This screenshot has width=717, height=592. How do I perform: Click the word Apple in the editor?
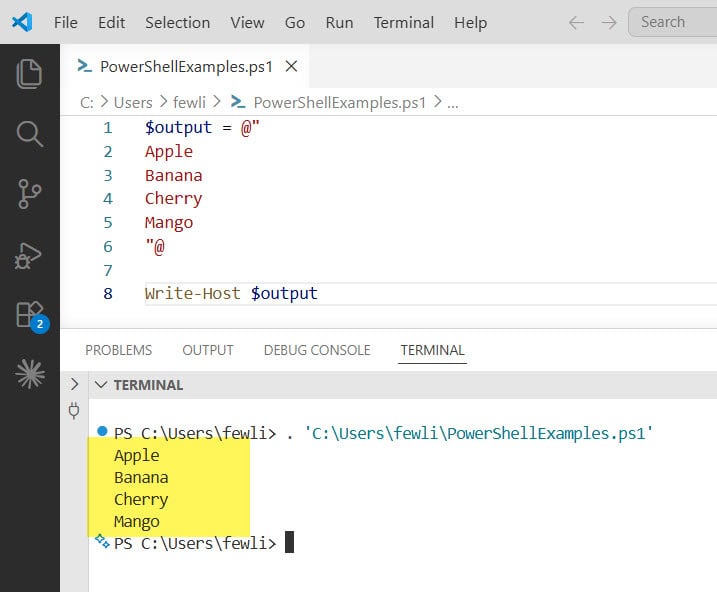(169, 152)
